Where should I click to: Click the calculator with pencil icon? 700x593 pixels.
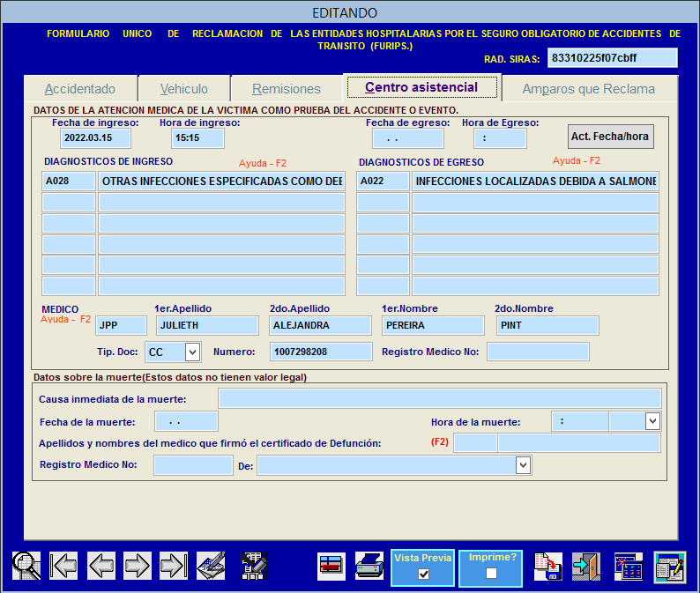(253, 566)
